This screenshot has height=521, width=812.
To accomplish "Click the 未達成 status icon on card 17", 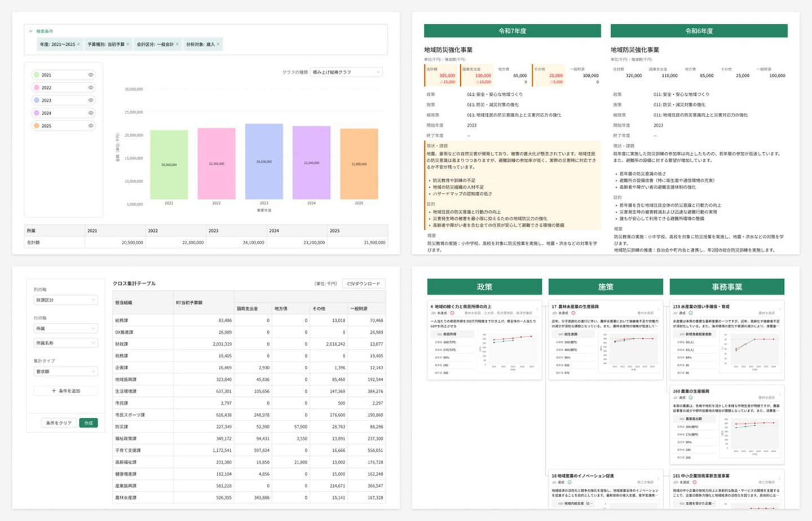I will point(573,313).
